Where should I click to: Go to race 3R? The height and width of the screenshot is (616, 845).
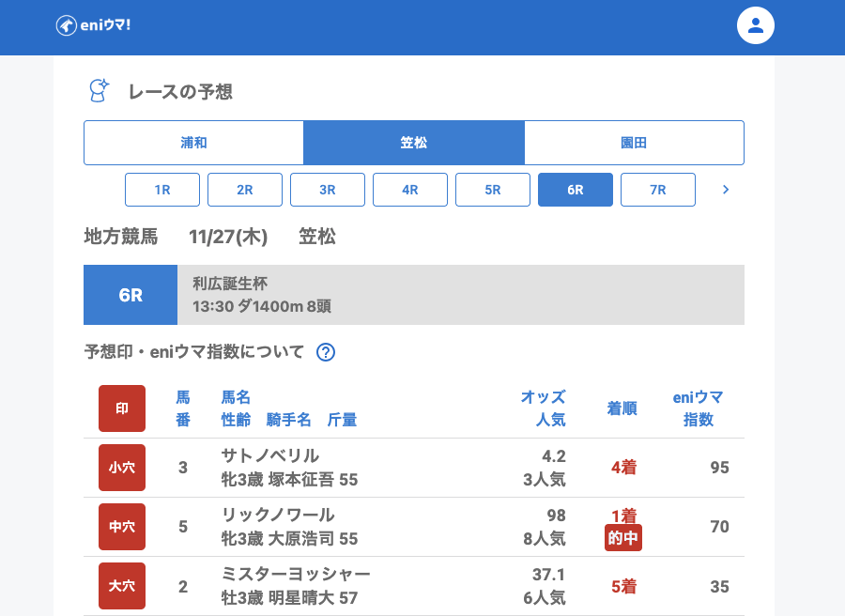pos(328,190)
